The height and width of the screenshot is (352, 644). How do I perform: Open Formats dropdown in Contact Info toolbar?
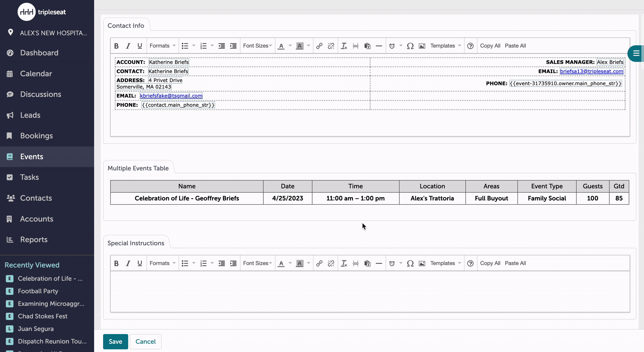(x=163, y=46)
